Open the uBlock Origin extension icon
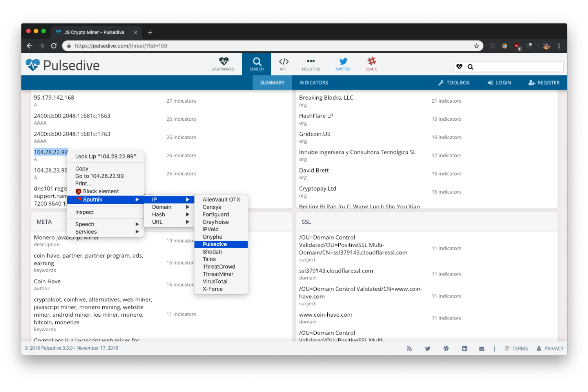Image resolution: width=588 pixels, height=392 pixels. (x=517, y=46)
